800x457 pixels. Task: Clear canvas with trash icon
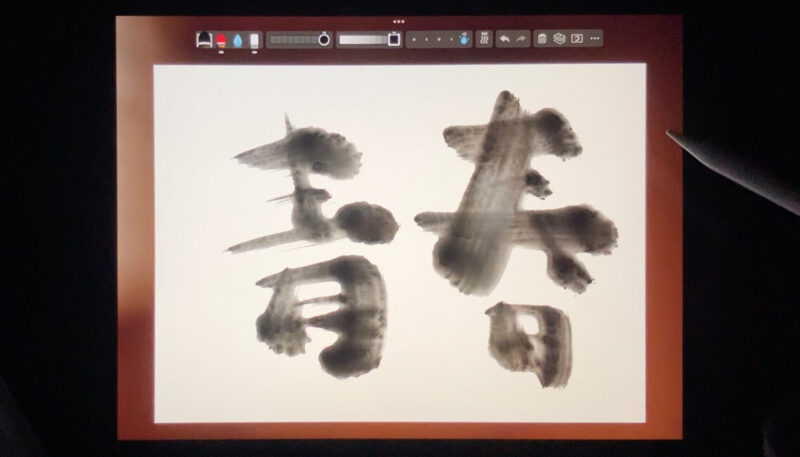click(542, 39)
